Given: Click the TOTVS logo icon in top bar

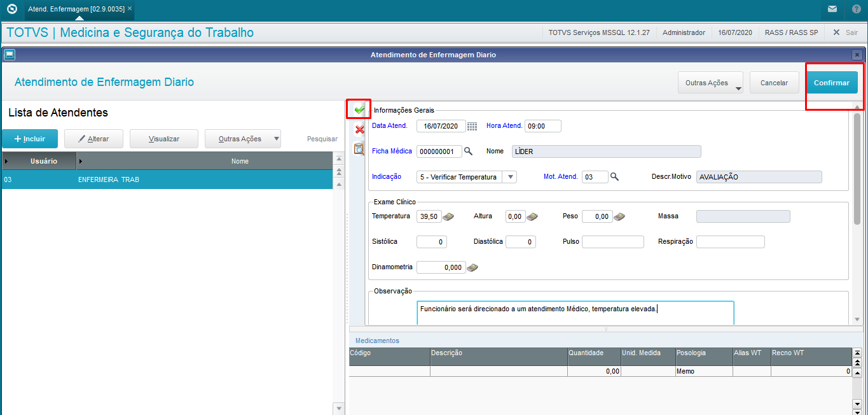Looking at the screenshot, I should [11, 9].
